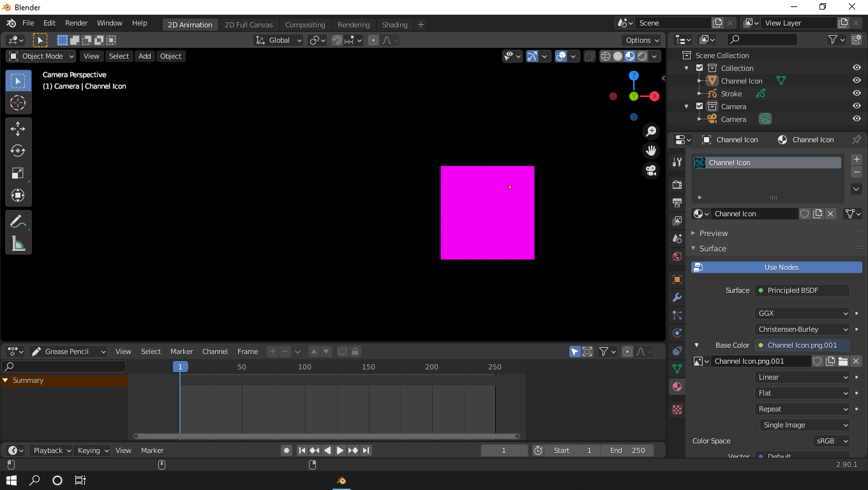Choose the Measure ruler tool

click(x=18, y=243)
